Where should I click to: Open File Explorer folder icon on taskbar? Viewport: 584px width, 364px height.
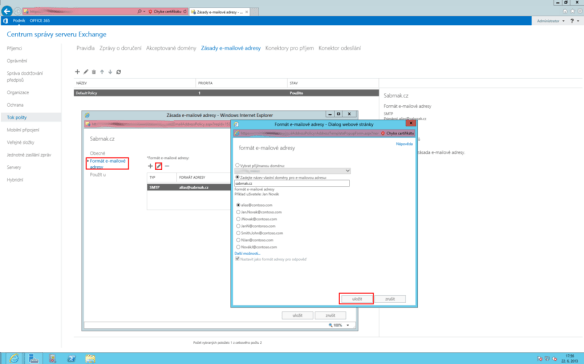(90, 358)
